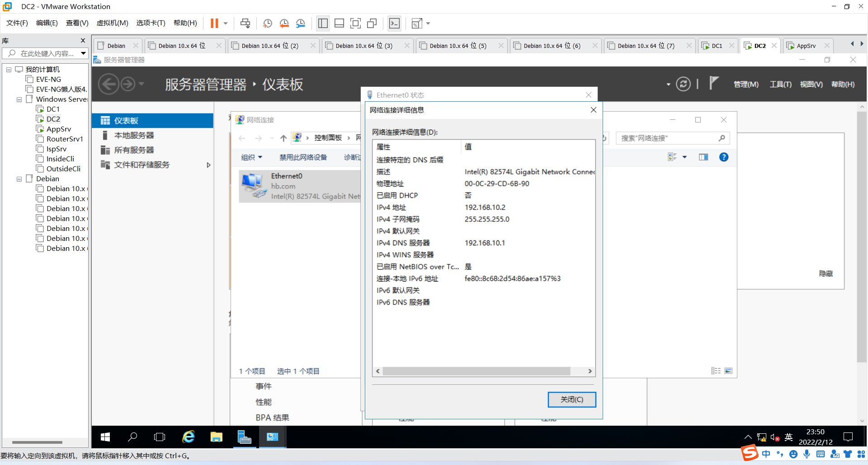Expand the 文件和存储服务 submenu arrow
Image resolution: width=868 pixels, height=465 pixels.
[x=208, y=165]
